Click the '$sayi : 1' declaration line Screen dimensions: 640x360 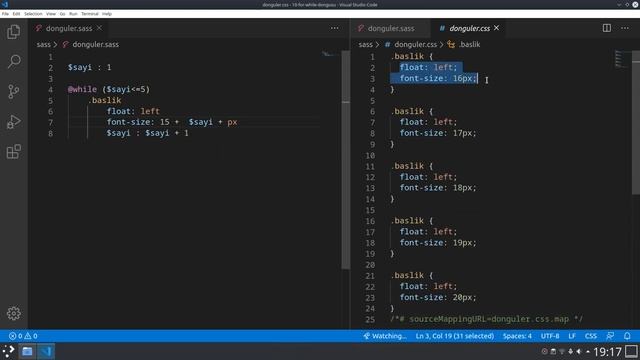click(89, 67)
